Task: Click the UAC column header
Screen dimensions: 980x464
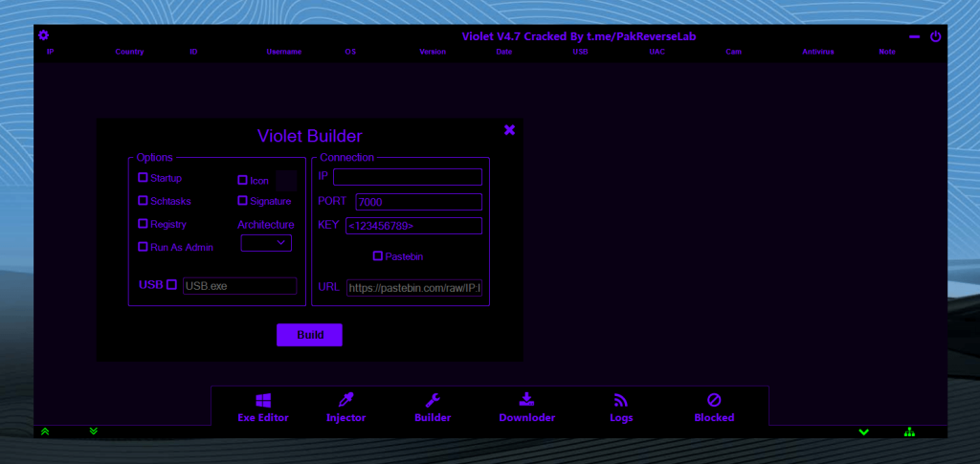Action: [657, 52]
